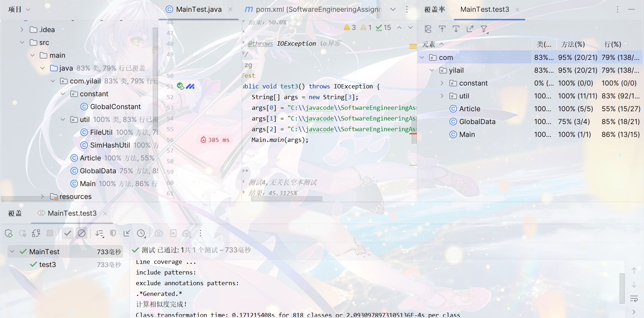The image size is (644, 318).
Task: Jump to next highlighted problem arrow
Action: click(x=410, y=27)
